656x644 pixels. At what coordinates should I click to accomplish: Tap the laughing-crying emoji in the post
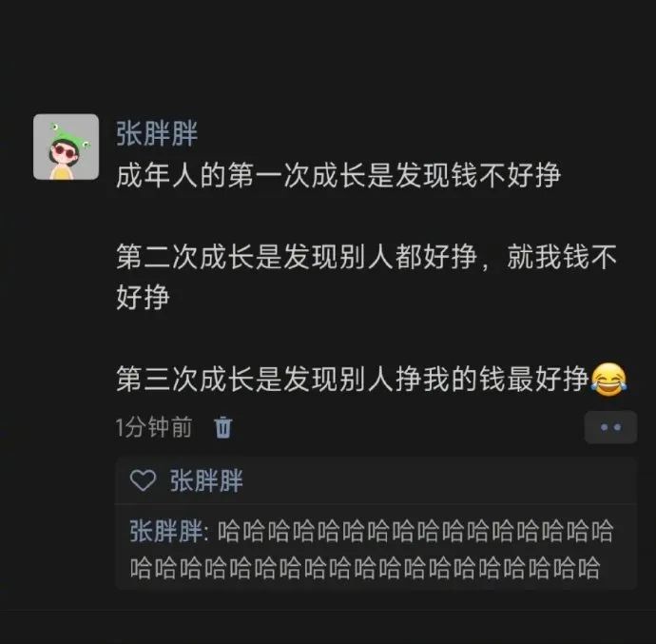point(608,380)
